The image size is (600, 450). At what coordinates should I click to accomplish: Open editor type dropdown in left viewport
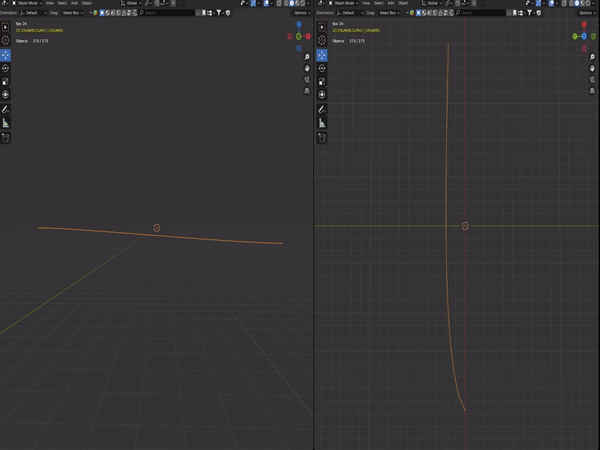click(x=5, y=3)
